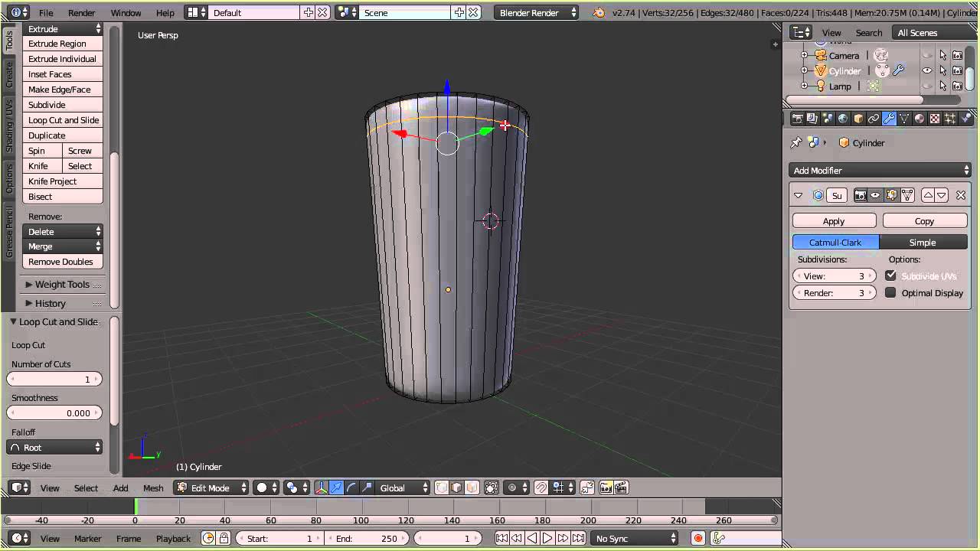Viewport: 980px width, 551px height.
Task: Open the Particles properties tab
Action: 950,119
